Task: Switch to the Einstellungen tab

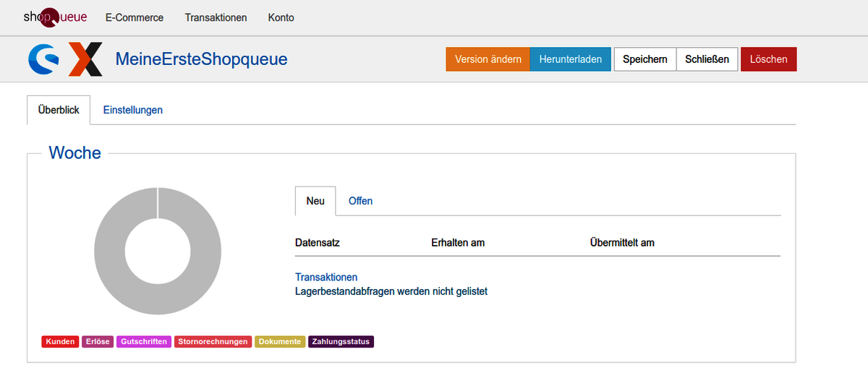Action: click(x=133, y=110)
